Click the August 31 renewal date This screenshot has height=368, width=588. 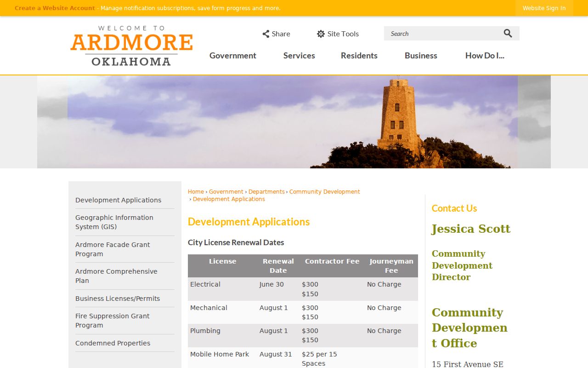coord(276,354)
